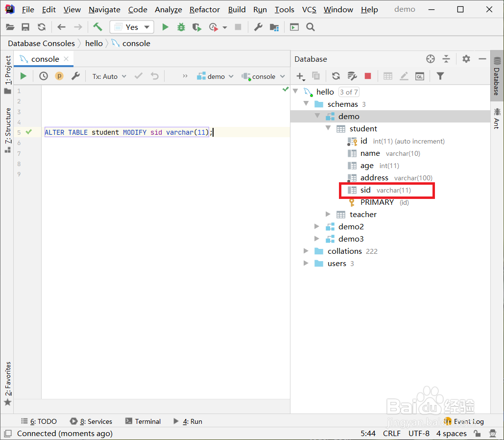
Task: Click the Synchronize icon in main toolbar
Action: [x=42, y=27]
